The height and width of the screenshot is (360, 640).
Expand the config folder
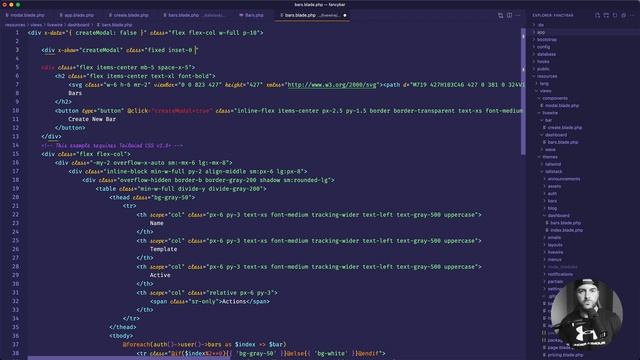coord(543,47)
